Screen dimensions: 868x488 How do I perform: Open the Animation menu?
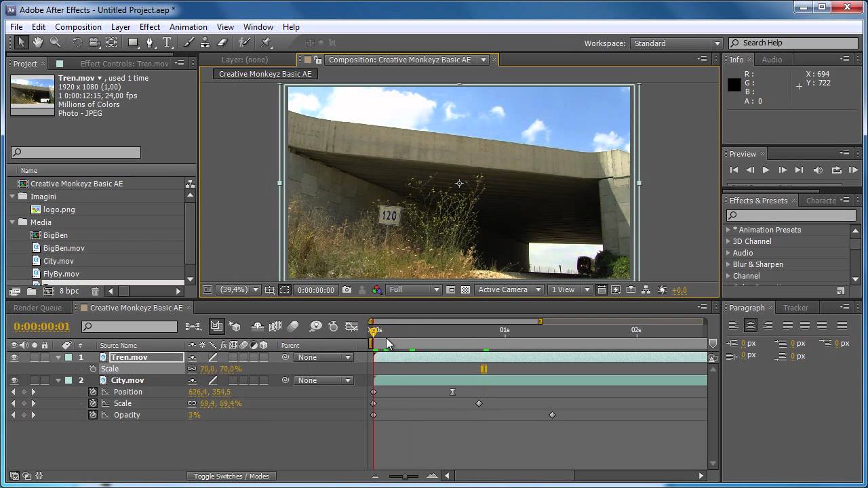point(189,27)
